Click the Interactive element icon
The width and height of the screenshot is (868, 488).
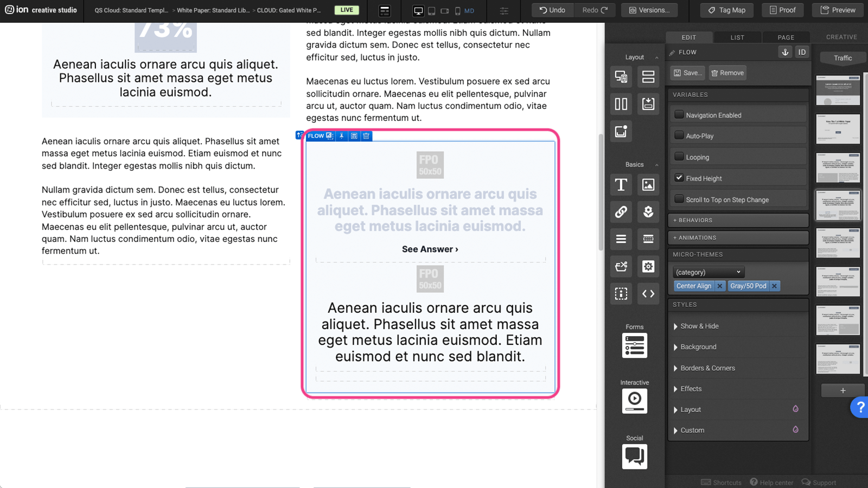coord(634,401)
